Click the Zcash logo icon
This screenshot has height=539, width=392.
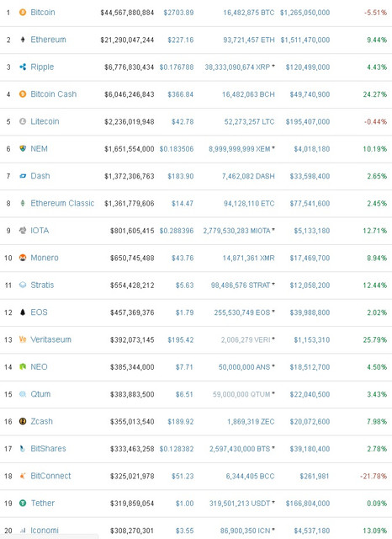(x=23, y=421)
